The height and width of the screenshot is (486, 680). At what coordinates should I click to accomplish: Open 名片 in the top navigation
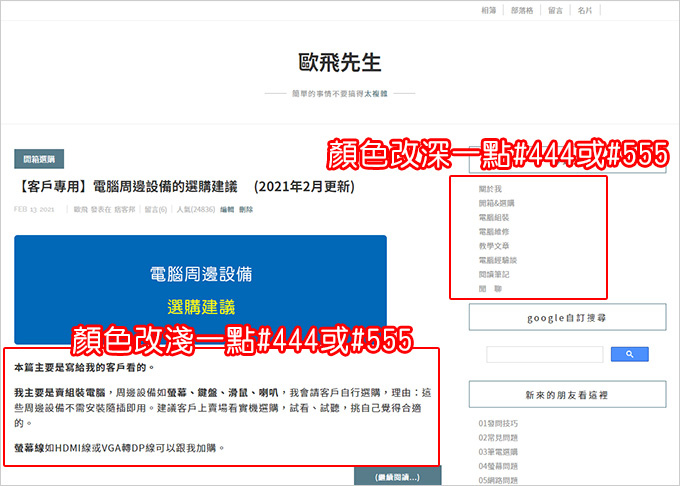(x=585, y=10)
